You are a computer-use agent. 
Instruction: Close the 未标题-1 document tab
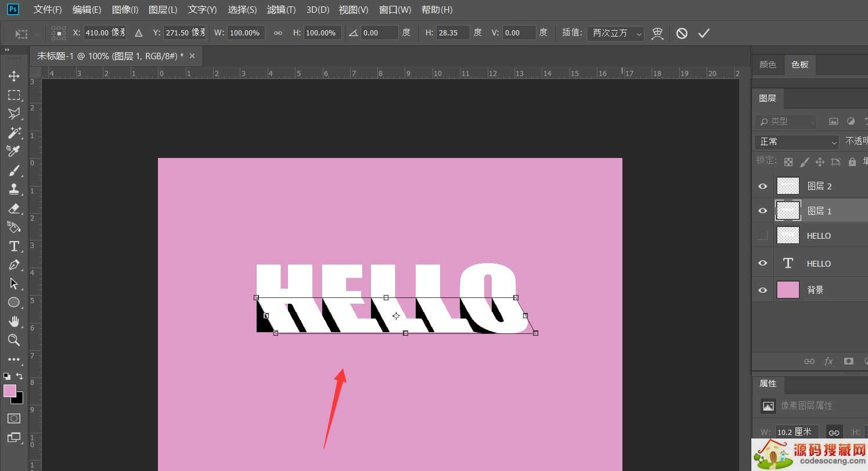pos(192,56)
